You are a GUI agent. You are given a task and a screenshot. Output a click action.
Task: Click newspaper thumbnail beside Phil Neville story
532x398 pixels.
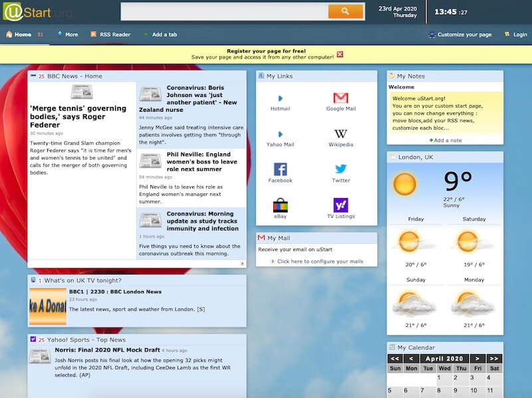[x=150, y=161]
